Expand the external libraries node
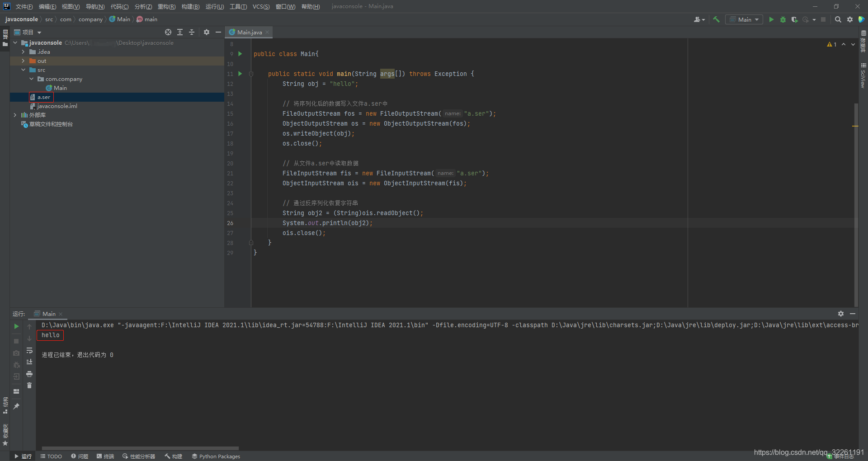 click(15, 115)
